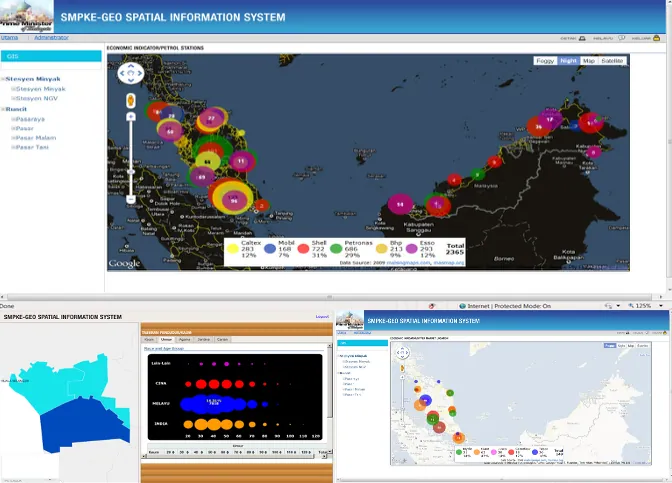672x483 pixels.
Task: Select the red cluster marker labeled 36
Action: coord(538,126)
